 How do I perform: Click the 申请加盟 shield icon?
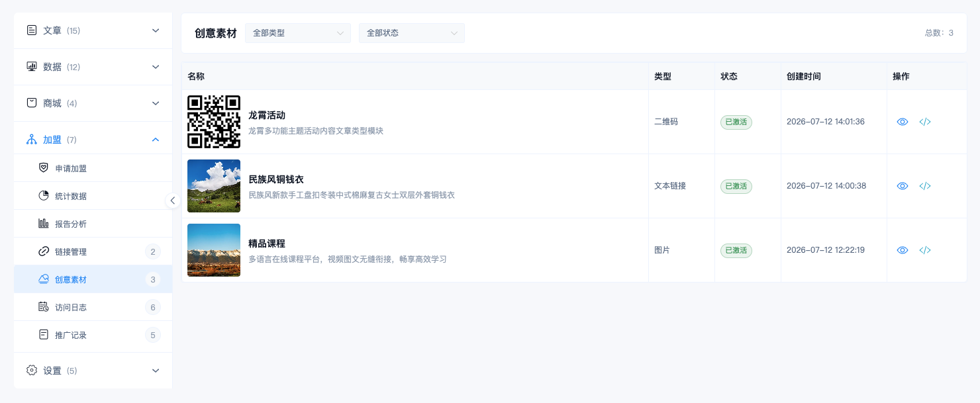pos(44,168)
